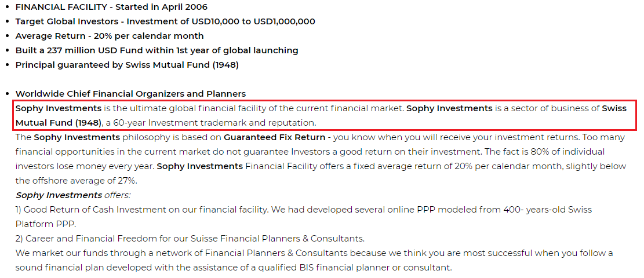The height and width of the screenshot is (278, 644).
Task: Click the second bold 'Sophy Investments' in the red box
Action: point(449,108)
